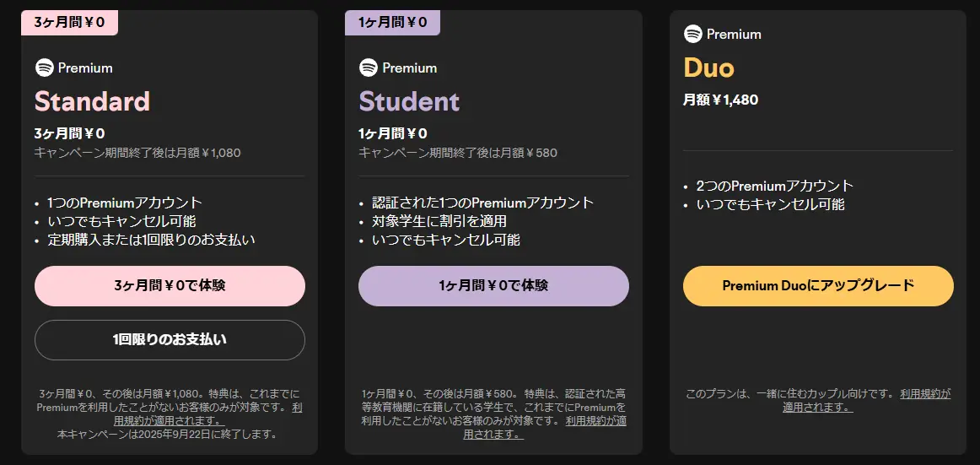Viewport: 980px width, 465px height.
Task: Click the Spotify logo on Duo card
Action: coord(693,34)
